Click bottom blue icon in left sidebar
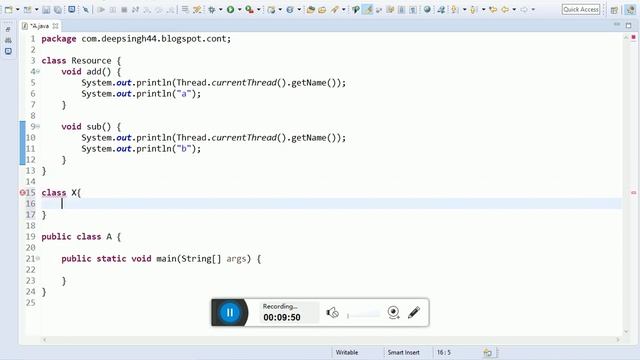Viewport: 640px width, 360px height. (8, 51)
